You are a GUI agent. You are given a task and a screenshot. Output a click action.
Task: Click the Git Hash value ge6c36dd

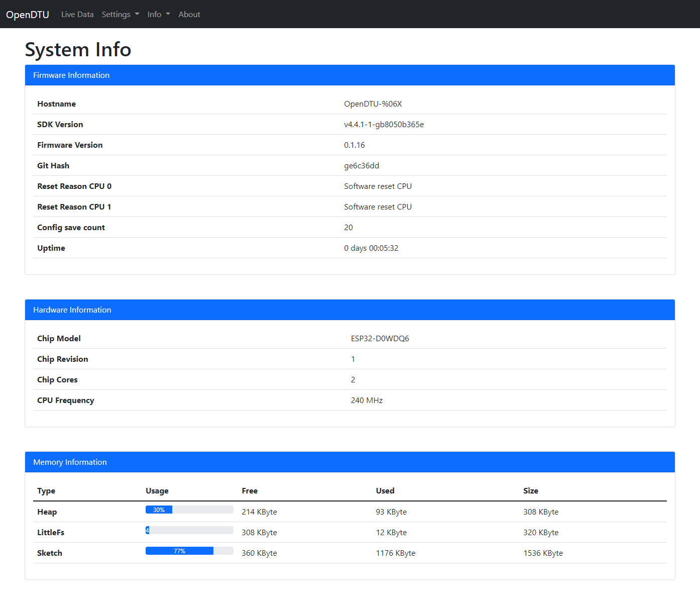362,166
